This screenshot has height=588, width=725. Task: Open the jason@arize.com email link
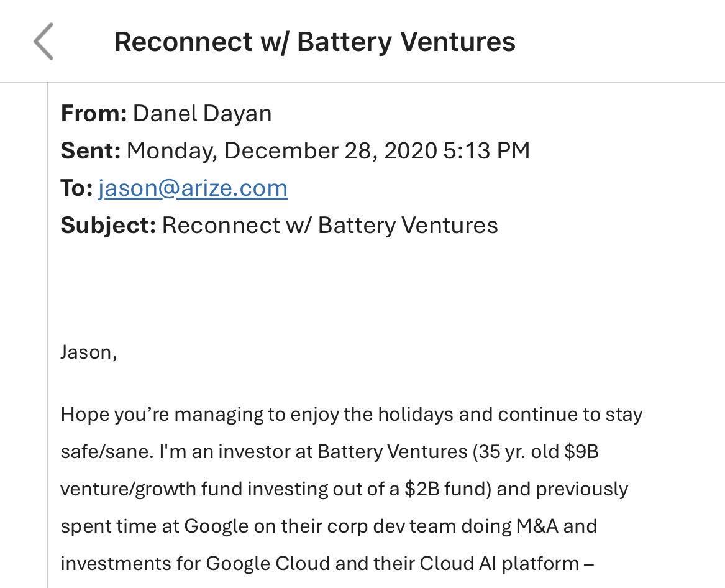(193, 188)
